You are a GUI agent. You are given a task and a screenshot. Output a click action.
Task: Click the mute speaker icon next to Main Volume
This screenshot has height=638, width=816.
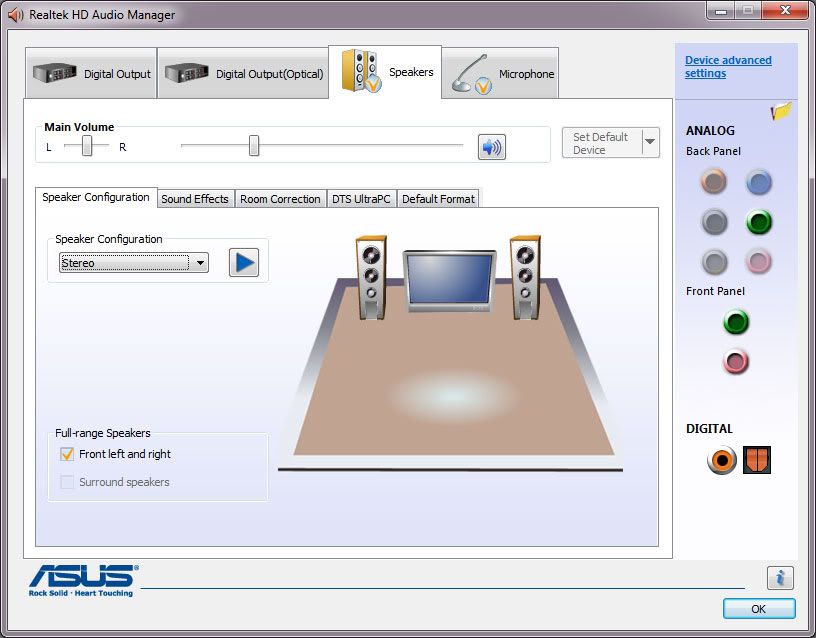point(491,147)
